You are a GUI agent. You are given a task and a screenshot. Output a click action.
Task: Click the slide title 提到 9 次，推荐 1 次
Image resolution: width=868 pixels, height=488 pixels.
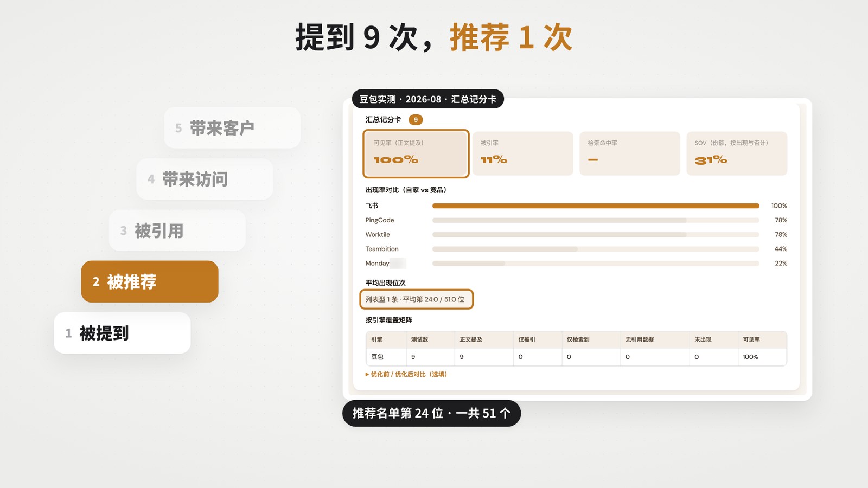434,37
